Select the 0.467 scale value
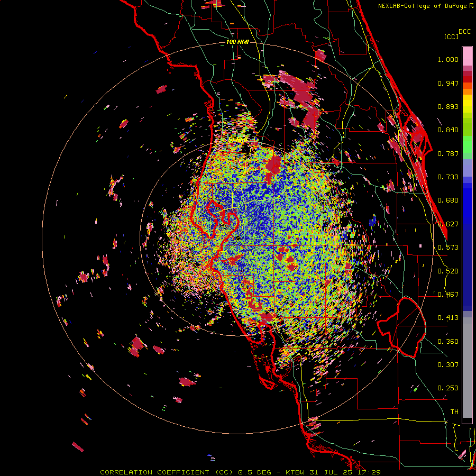Viewport: 476px width, 476px height. pos(448,295)
